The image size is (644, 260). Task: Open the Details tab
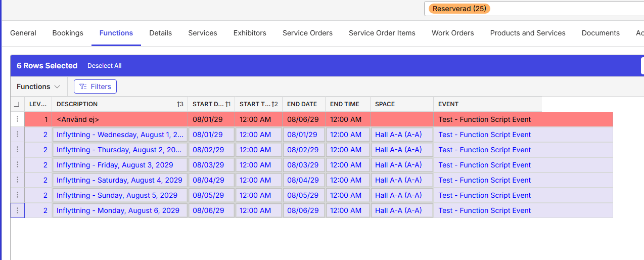coord(161,33)
